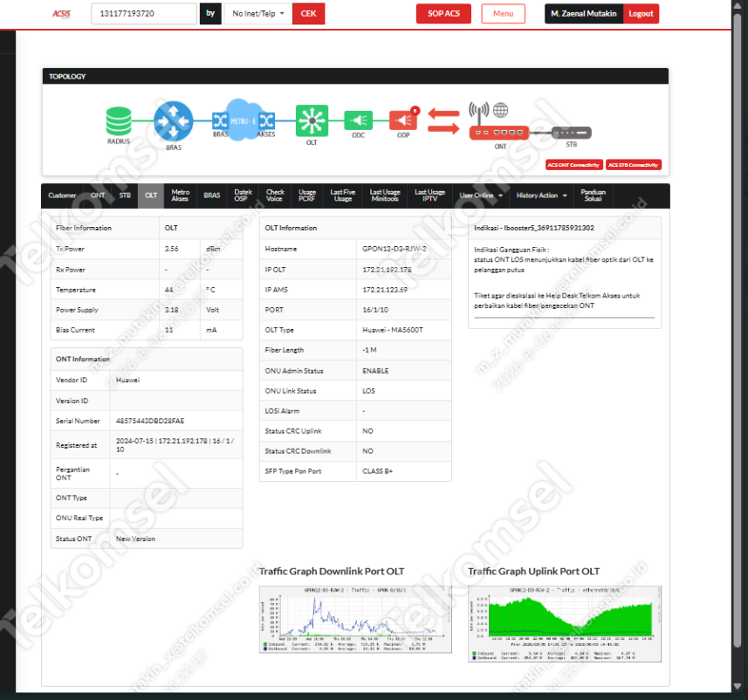The image size is (748, 700).
Task: Open the SOP ACS button
Action: (443, 14)
